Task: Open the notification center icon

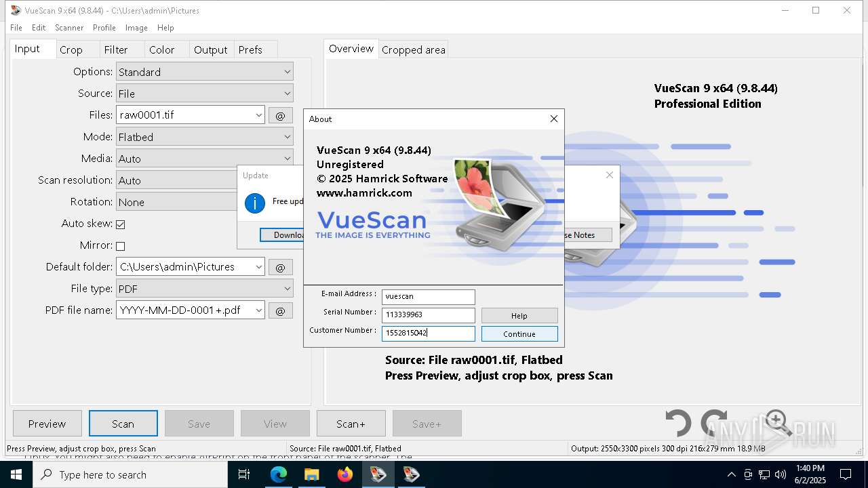Action: point(846,474)
